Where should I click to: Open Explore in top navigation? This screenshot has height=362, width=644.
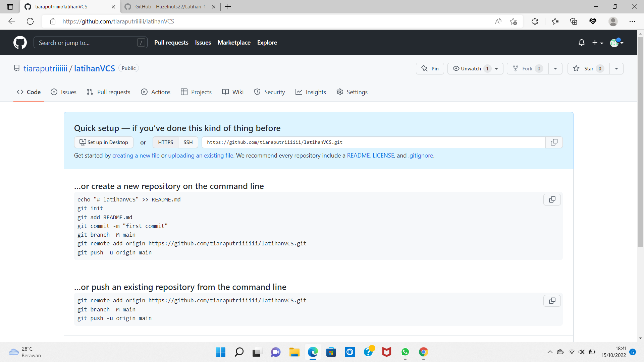click(267, 43)
